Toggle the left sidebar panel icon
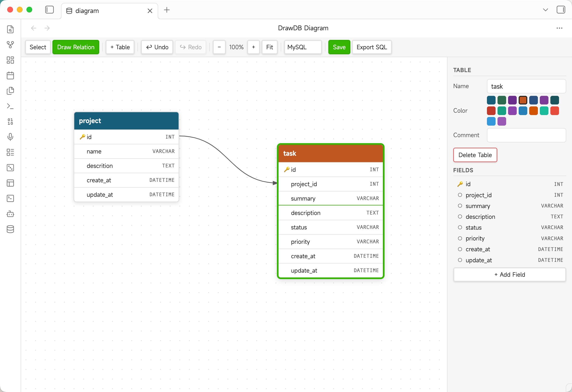The width and height of the screenshot is (572, 392). click(x=50, y=10)
